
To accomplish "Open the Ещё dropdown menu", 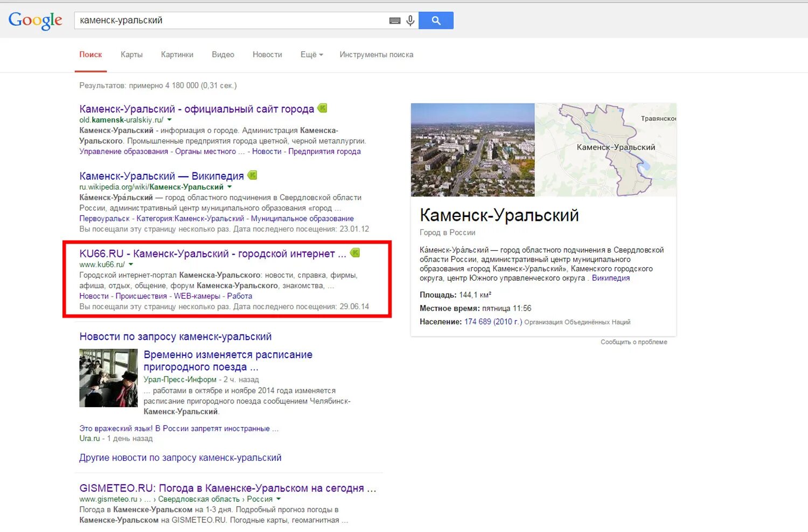I will coord(312,54).
